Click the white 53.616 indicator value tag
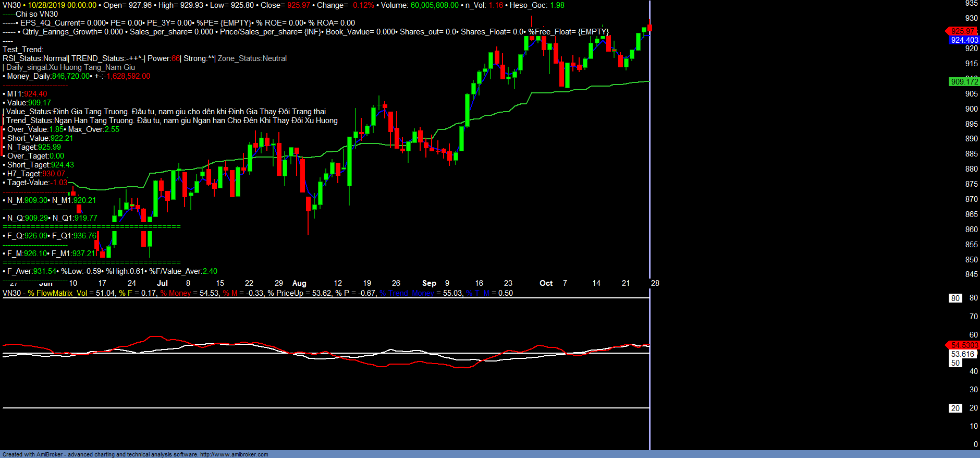Screen dimensions: 980x458 pos(962,354)
